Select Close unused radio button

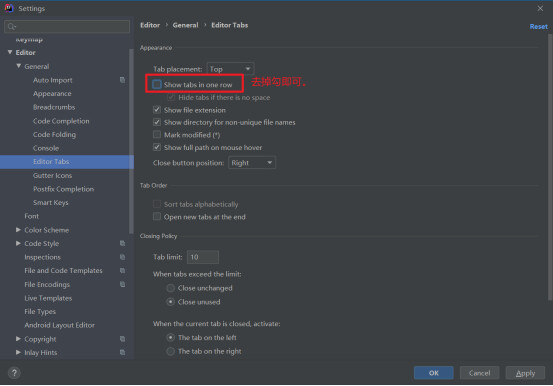[170, 302]
